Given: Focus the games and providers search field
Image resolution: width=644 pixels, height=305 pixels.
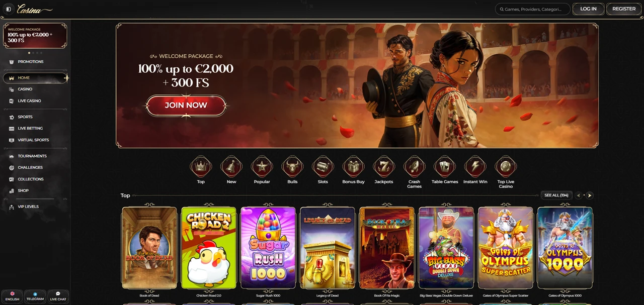Looking at the screenshot, I should click(x=532, y=9).
